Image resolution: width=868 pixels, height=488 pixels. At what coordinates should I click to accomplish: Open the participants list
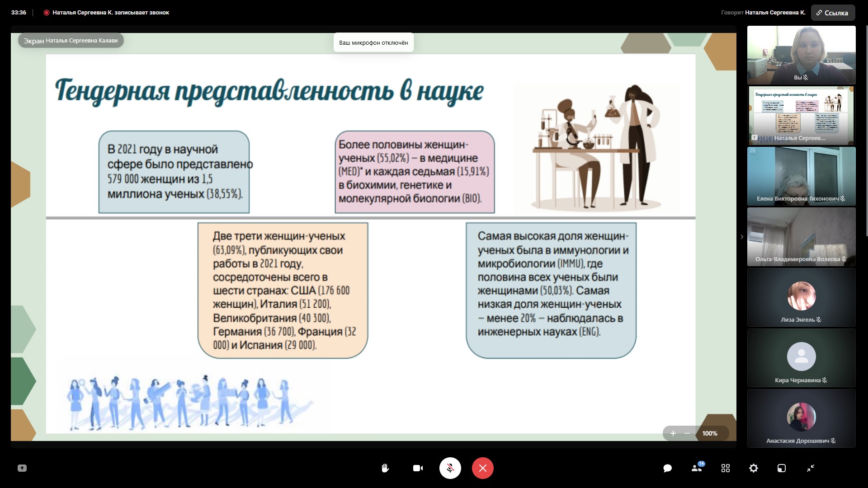(697, 468)
